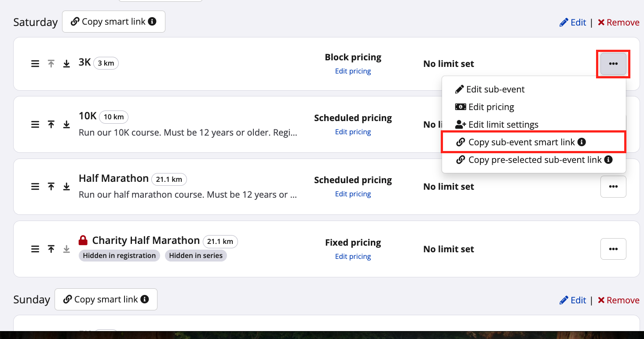Click Edit pricing under 10K Scheduled pricing
The image size is (644, 339).
[x=353, y=132]
